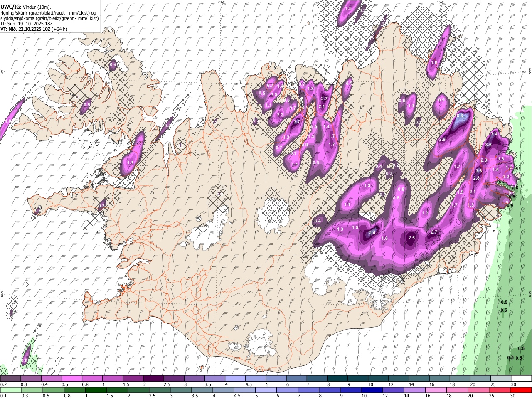532x399 pixels.
Task: Pick the darkest green 1 rain legend swatch
Action: [96, 390]
